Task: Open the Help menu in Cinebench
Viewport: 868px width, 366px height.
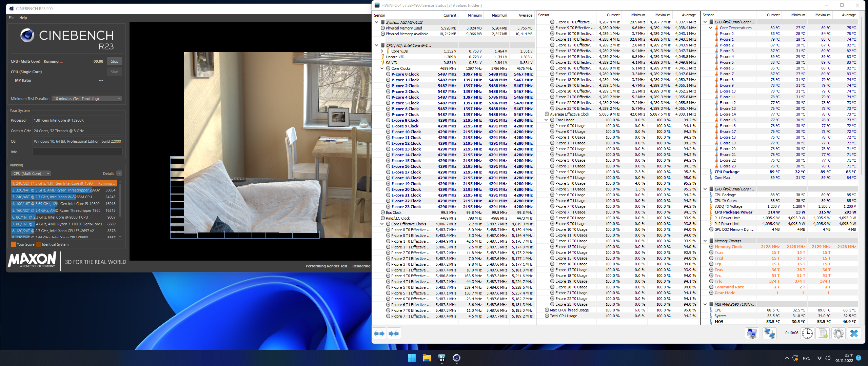Action: (23, 18)
